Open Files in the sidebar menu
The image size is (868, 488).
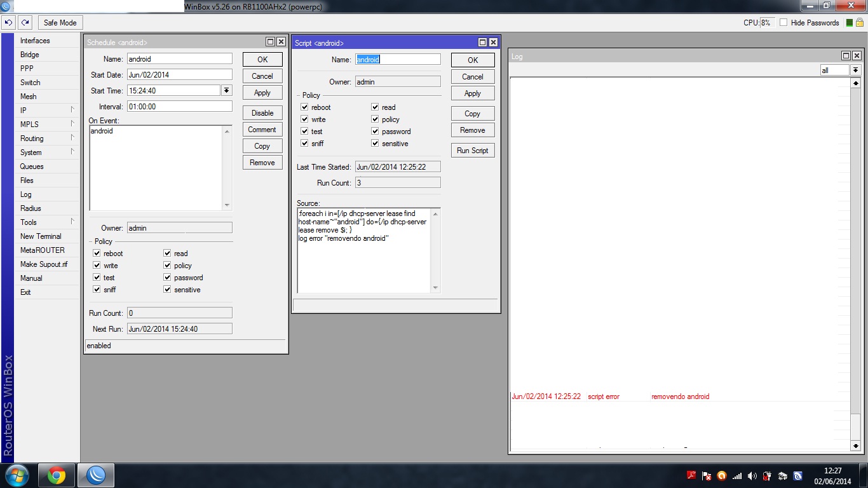click(47, 180)
